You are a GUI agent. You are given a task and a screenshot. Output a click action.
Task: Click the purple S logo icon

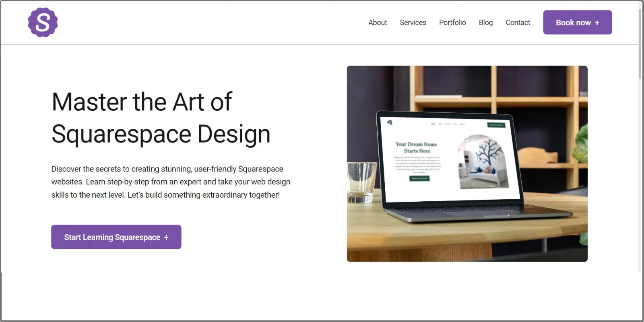tap(43, 23)
